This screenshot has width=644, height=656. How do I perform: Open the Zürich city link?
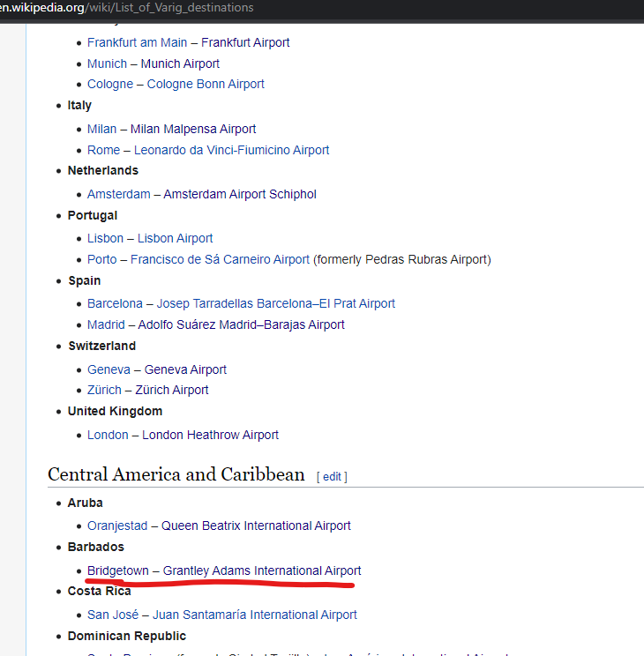[104, 391]
